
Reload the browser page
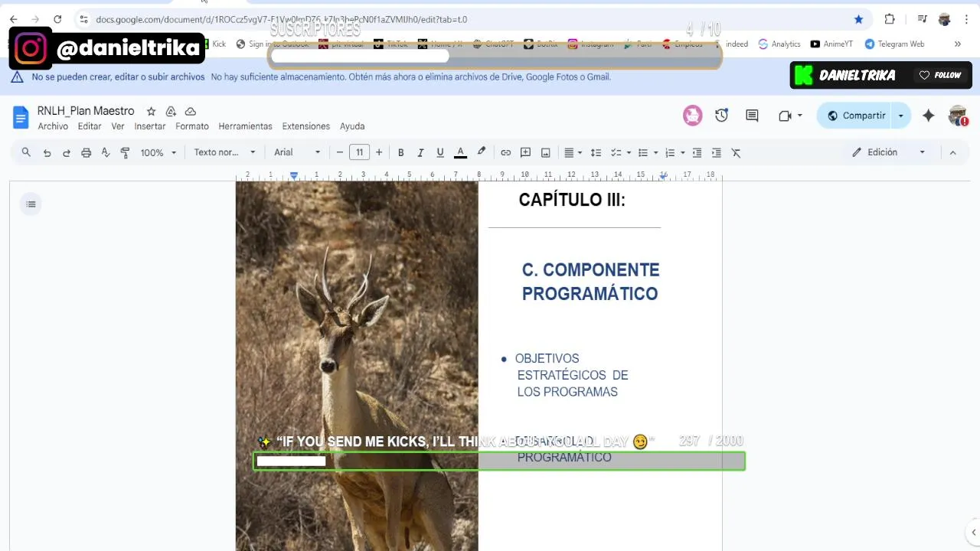click(x=57, y=19)
